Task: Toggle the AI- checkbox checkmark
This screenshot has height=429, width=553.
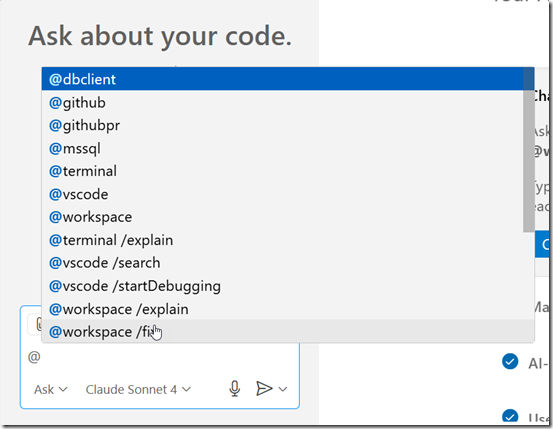Action: (x=510, y=362)
